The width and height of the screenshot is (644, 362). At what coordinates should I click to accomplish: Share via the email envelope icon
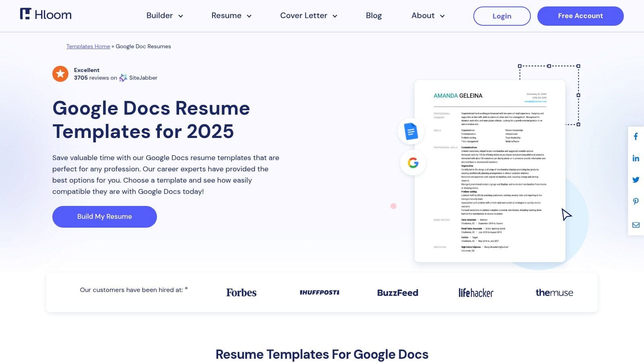pyautogui.click(x=636, y=225)
